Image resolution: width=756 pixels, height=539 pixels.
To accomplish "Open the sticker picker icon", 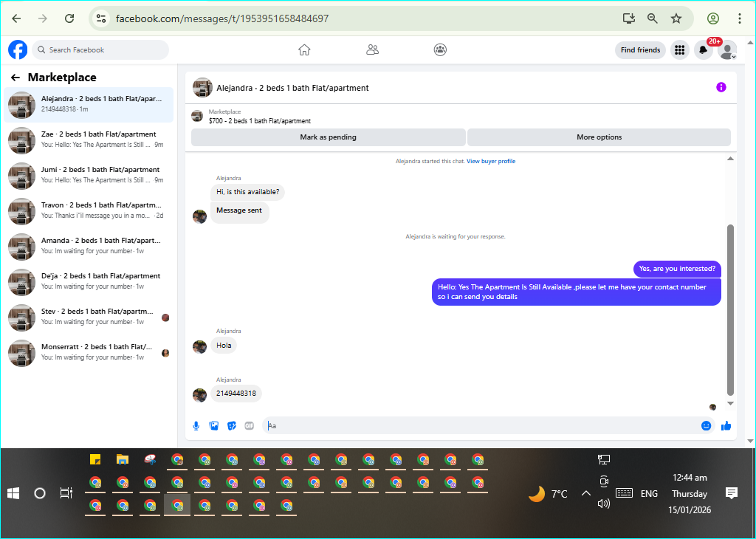I will click(232, 426).
